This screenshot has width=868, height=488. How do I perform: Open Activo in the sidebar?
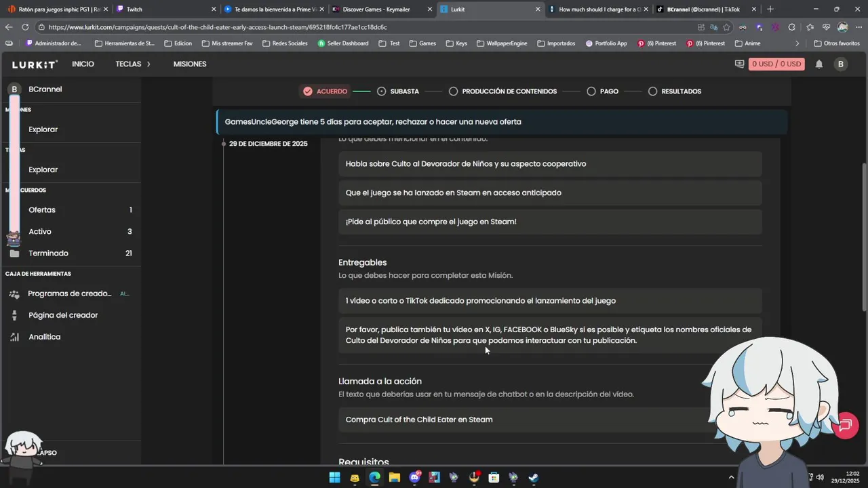coord(71,232)
